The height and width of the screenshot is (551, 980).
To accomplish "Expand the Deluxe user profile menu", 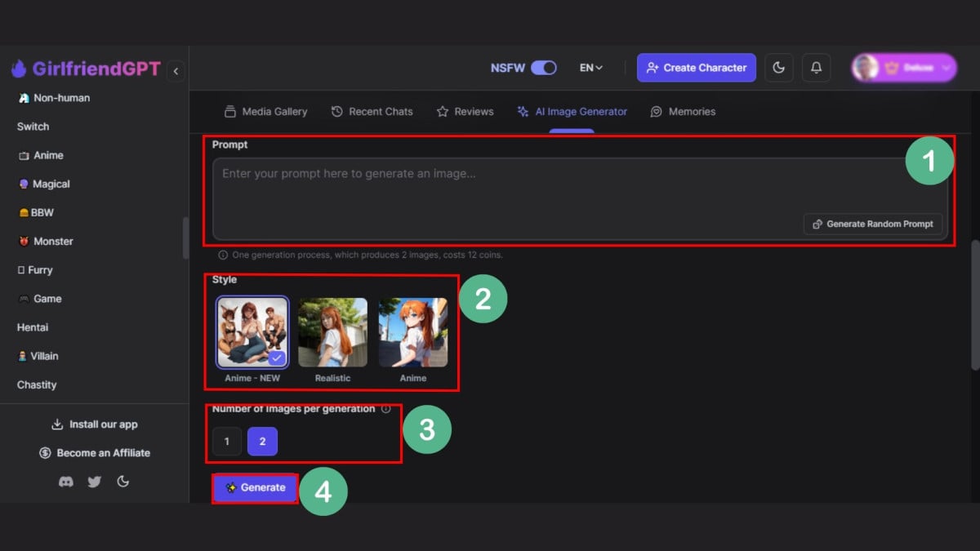I will point(904,68).
